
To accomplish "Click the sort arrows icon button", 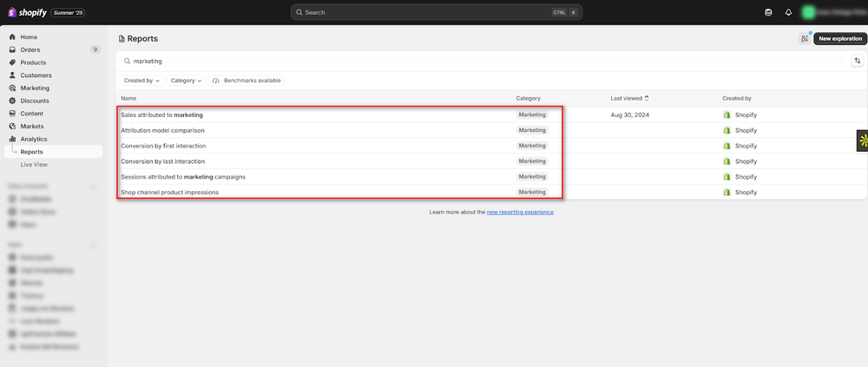I will tap(858, 61).
